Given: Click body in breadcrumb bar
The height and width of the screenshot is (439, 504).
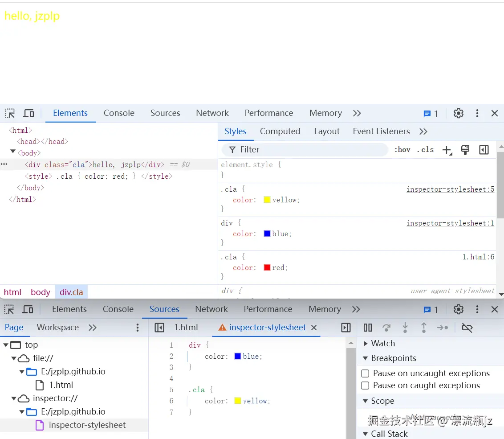Looking at the screenshot, I should click(x=41, y=292).
